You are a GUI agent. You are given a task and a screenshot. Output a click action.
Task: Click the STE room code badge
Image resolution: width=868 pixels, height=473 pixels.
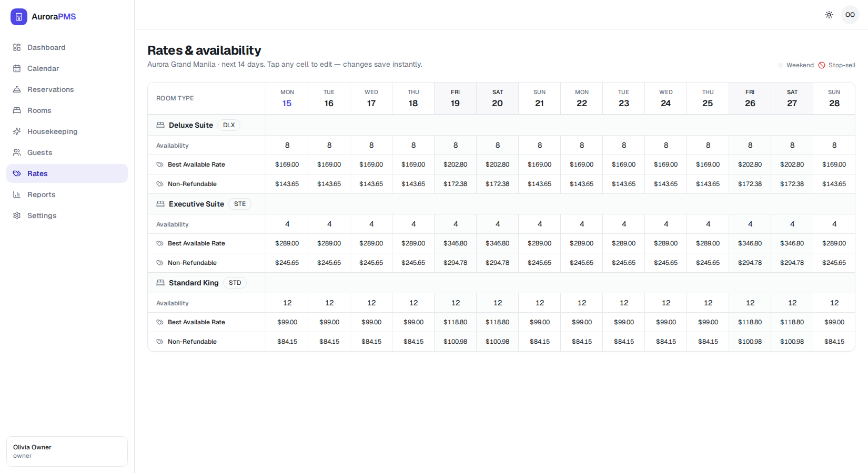[x=240, y=204]
